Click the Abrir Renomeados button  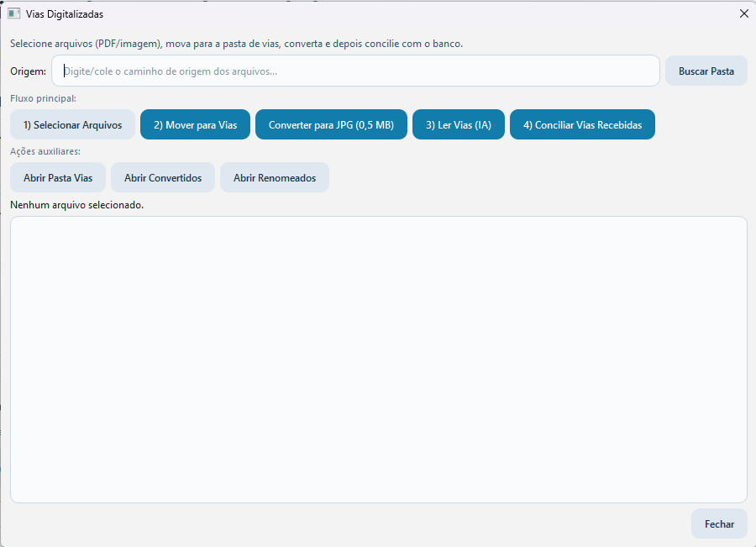tap(275, 177)
